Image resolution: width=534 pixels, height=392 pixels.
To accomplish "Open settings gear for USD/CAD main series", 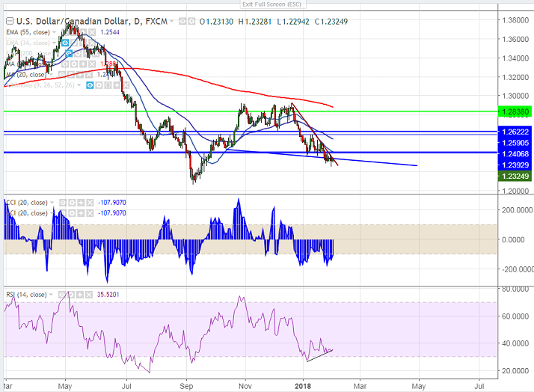I will pyautogui.click(x=191, y=22).
